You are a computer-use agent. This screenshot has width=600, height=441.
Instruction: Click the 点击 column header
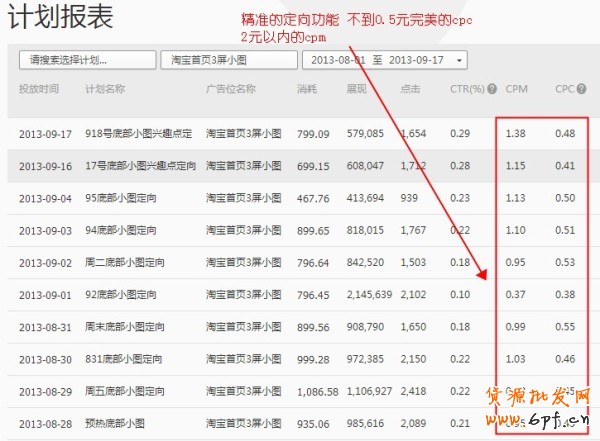pyautogui.click(x=410, y=89)
